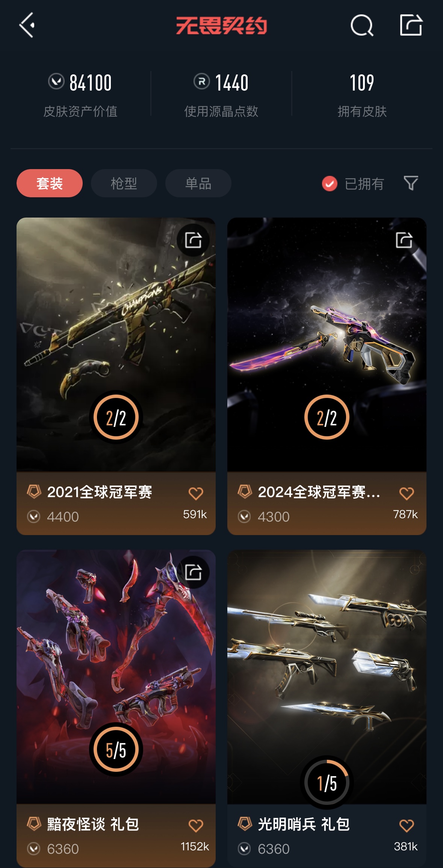Like the 2024全球冠军赛 bundle heart

click(x=406, y=493)
